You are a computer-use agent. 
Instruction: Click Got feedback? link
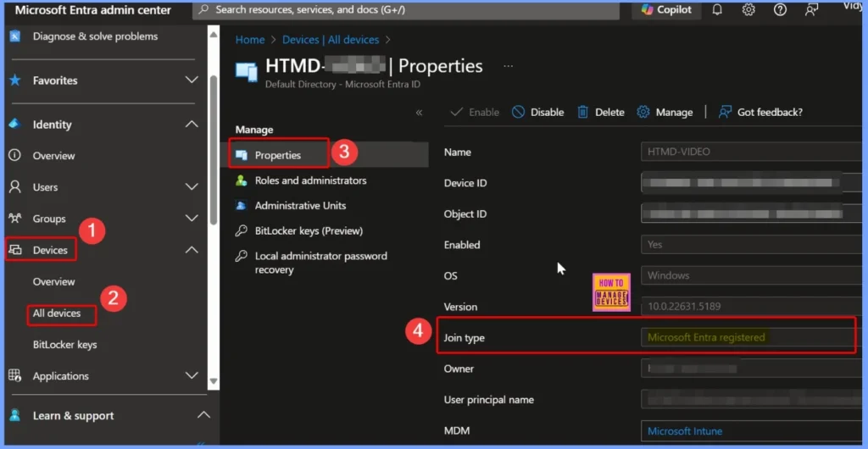pos(760,112)
